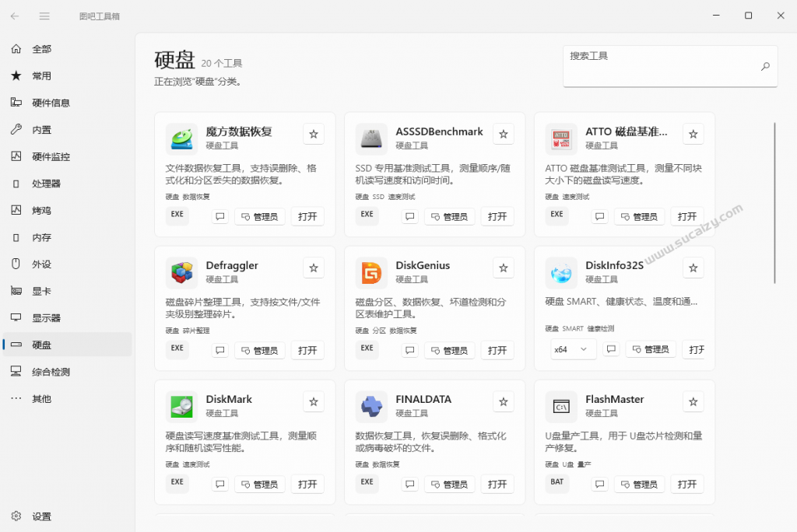Toggle the FlashMaster favorite star

(x=693, y=402)
